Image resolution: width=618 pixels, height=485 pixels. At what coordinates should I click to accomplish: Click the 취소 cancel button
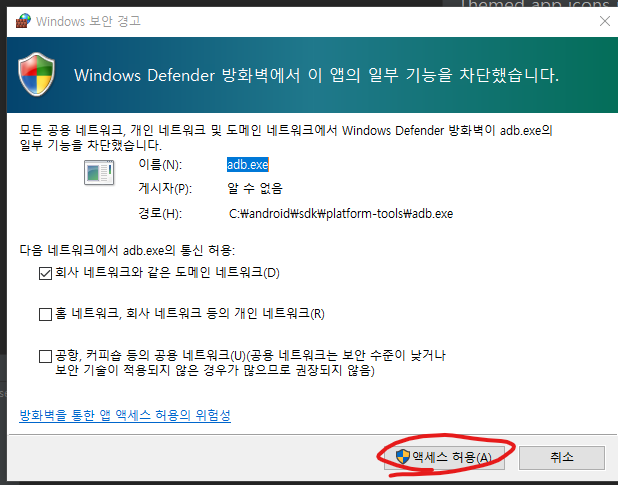click(x=562, y=457)
